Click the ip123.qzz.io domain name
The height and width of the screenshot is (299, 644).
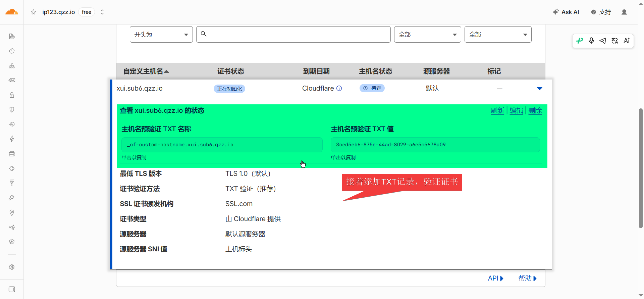[59, 12]
